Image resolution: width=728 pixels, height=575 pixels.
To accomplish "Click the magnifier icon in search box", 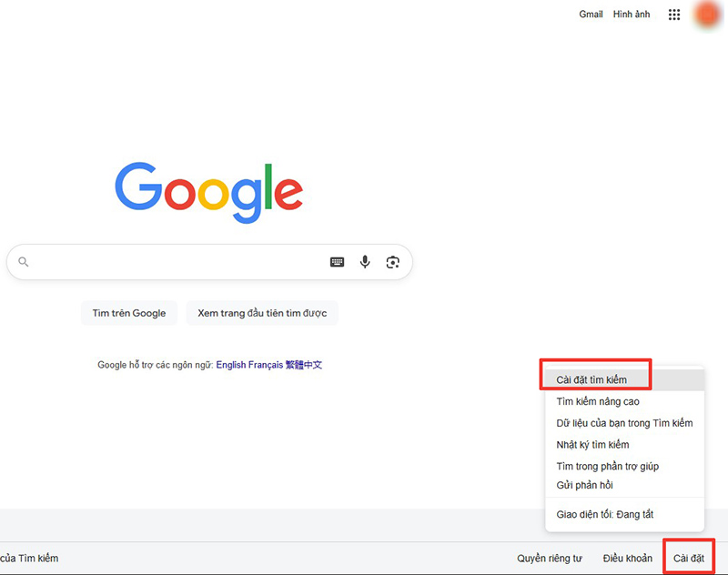I will tap(24, 262).
